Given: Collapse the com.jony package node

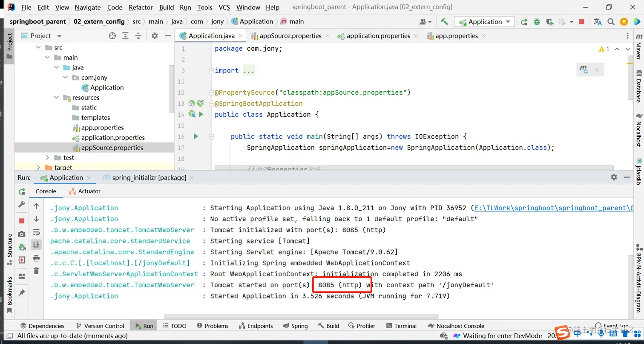Looking at the screenshot, I should click(66, 78).
